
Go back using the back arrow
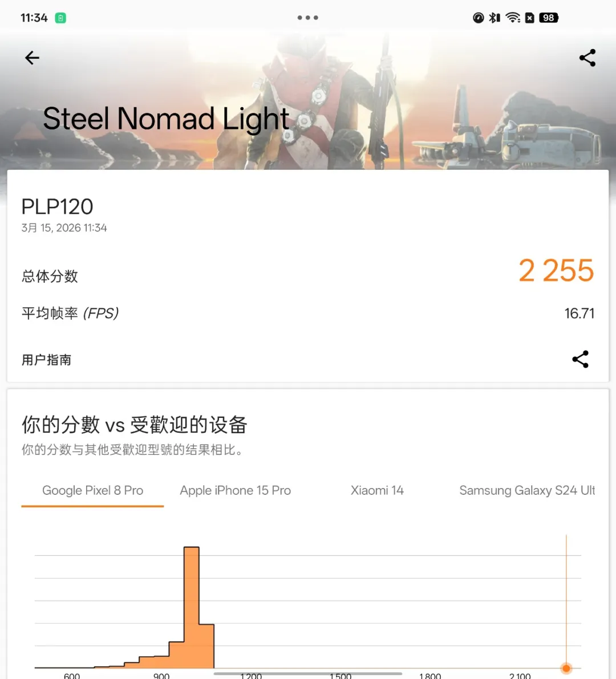33,58
